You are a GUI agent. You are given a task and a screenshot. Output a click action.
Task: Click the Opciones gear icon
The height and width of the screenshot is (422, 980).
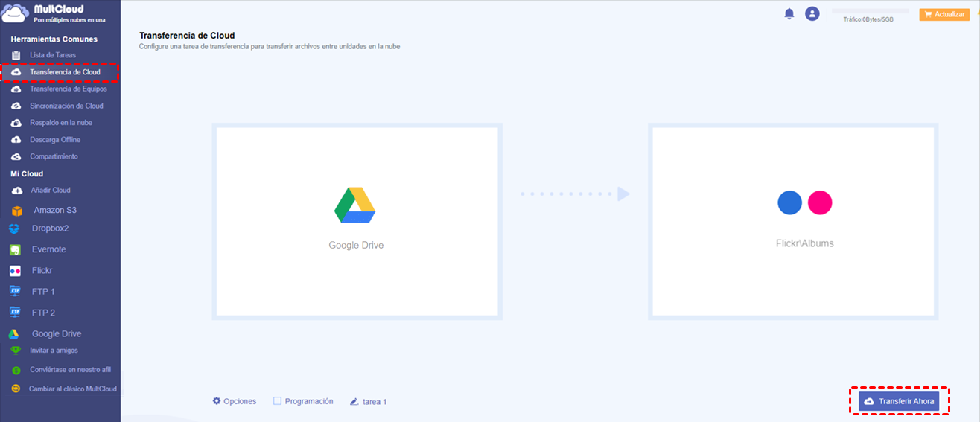tap(217, 400)
